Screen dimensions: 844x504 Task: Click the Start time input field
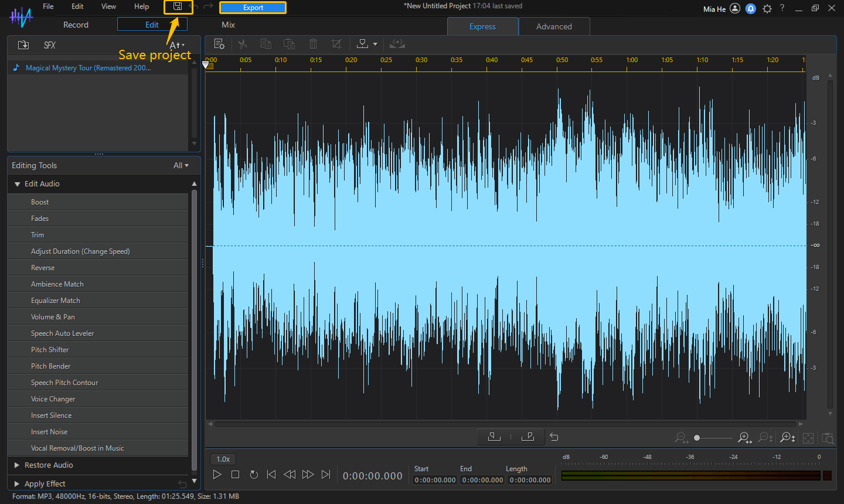click(435, 480)
